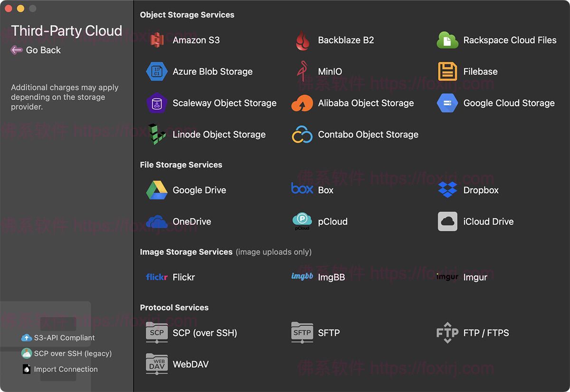
Task: Choose the SFTP protocol service
Action: 303,333
